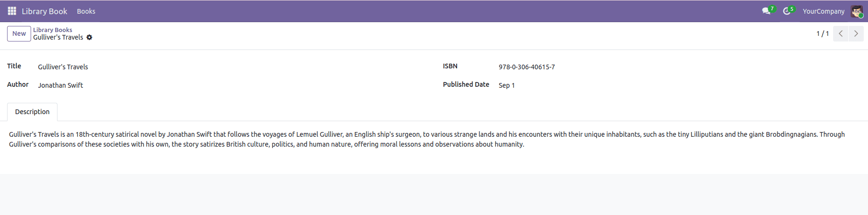
Task: Open the apps grid home menu
Action: [12, 11]
